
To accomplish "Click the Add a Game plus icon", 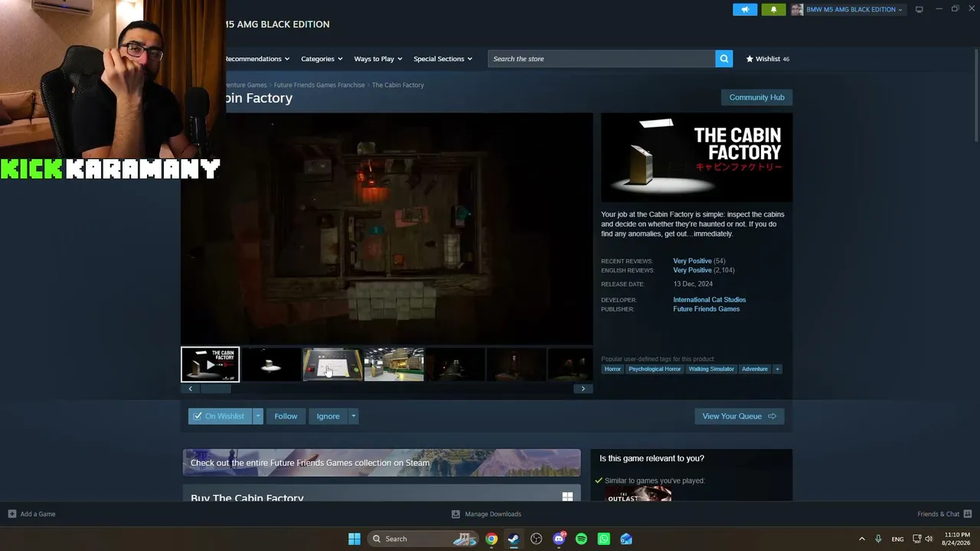I will [11, 514].
